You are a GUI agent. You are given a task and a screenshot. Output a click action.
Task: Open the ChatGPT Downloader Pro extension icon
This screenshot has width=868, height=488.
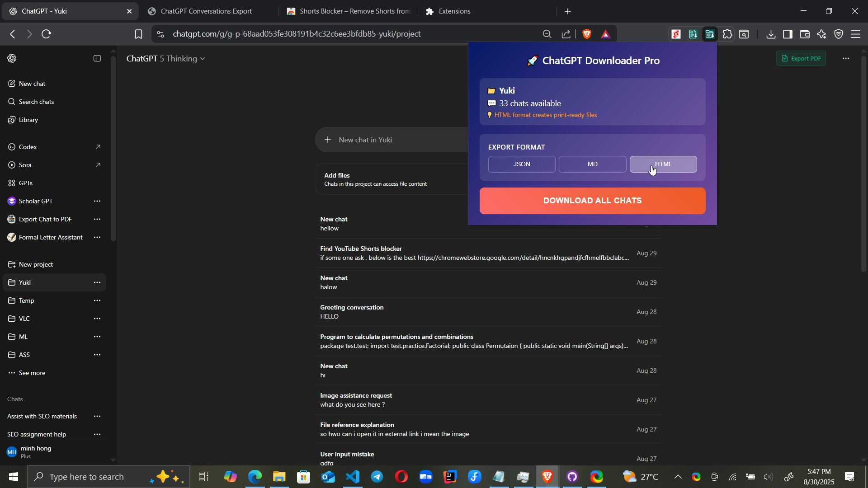[x=710, y=34]
